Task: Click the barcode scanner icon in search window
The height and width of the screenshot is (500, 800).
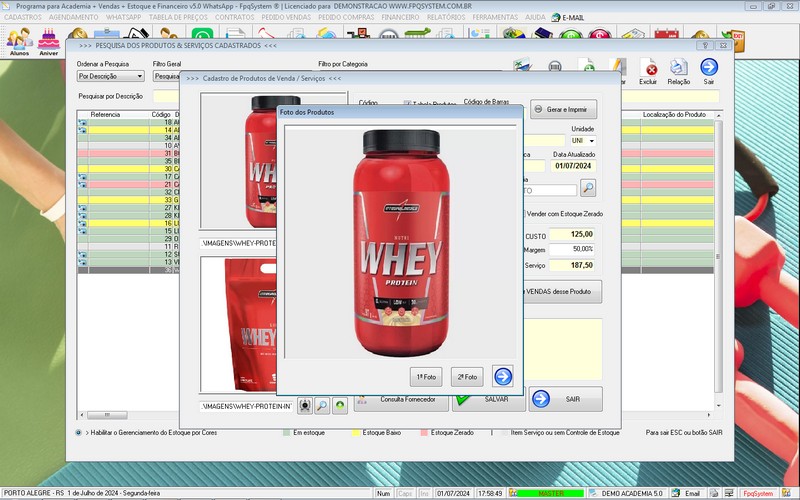Action: pos(555,66)
